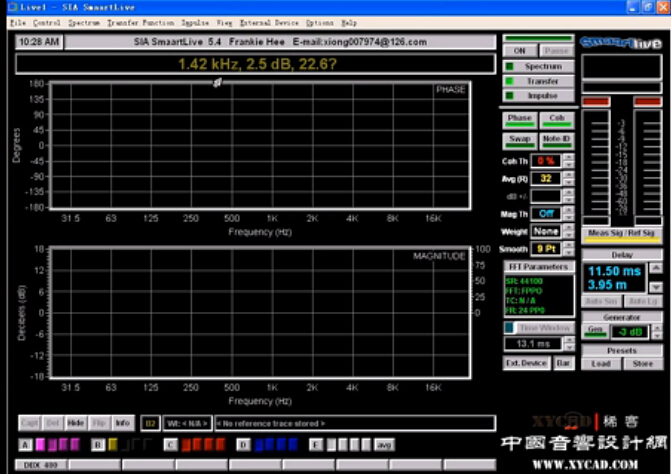Open the FFT Parameters panel button
Image resolution: width=671 pixels, height=474 pixels.
(539, 267)
